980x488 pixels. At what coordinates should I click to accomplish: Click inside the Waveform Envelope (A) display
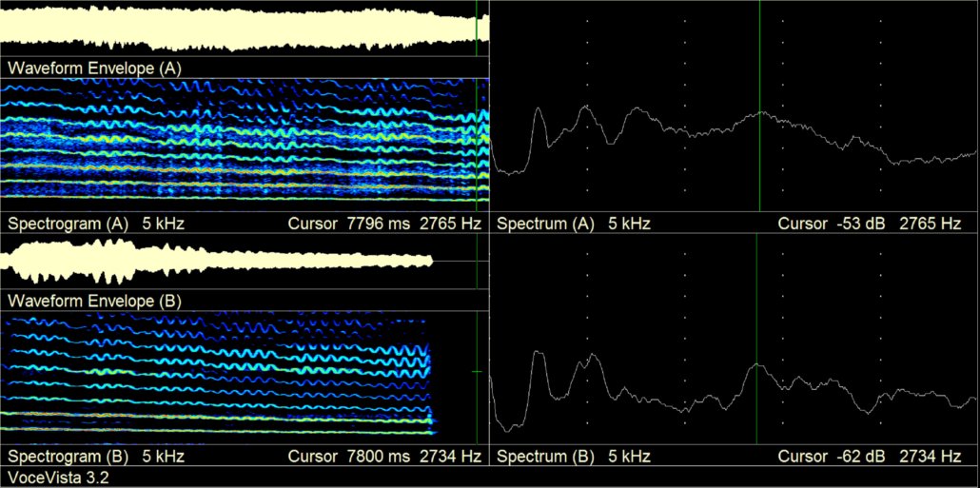[244, 29]
